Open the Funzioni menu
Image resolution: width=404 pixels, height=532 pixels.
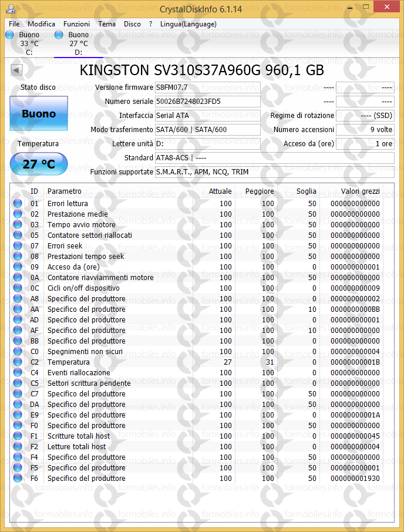pos(76,24)
